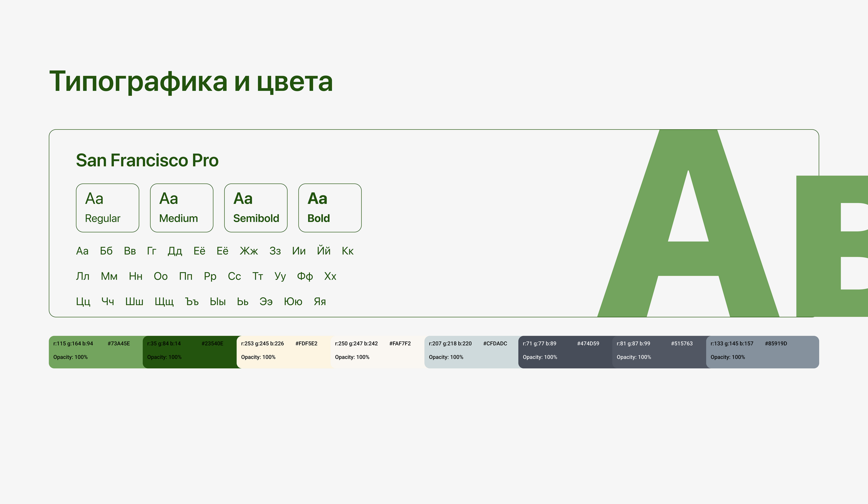Click the Жж letter sample
Image resolution: width=868 pixels, height=504 pixels.
click(249, 251)
